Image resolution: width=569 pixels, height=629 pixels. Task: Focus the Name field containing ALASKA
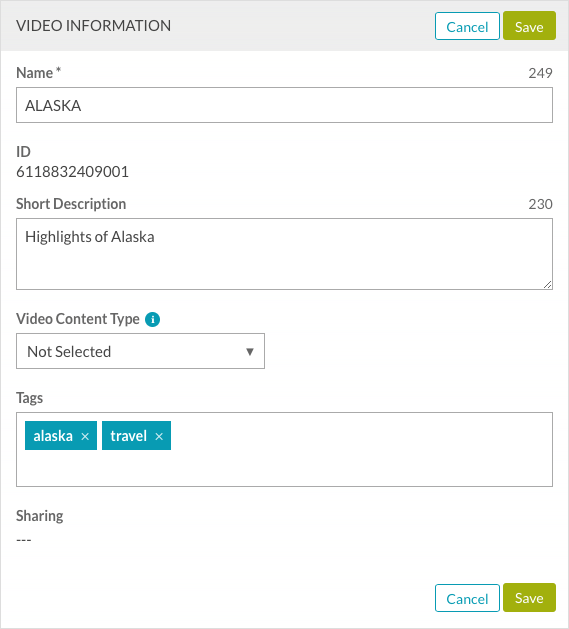pos(284,105)
